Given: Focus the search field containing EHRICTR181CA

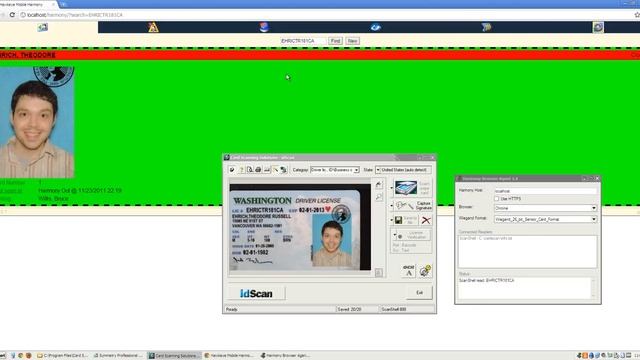Looking at the screenshot, I should [303, 41].
